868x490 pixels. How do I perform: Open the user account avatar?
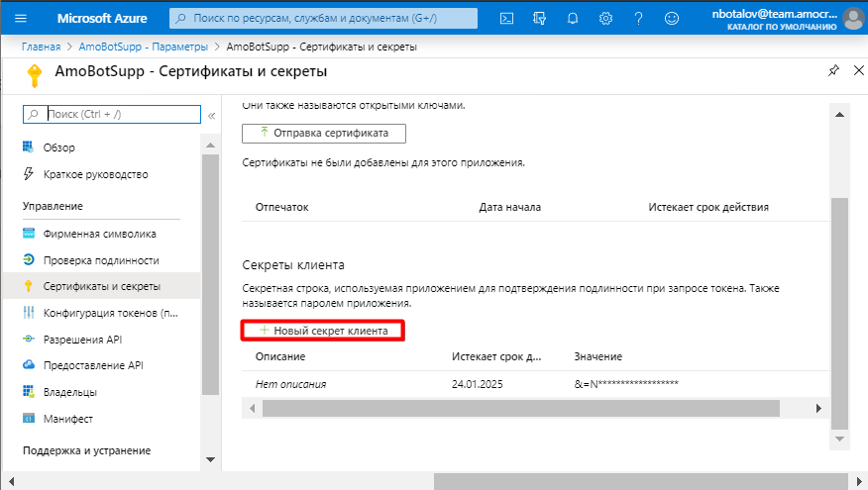[x=854, y=19]
